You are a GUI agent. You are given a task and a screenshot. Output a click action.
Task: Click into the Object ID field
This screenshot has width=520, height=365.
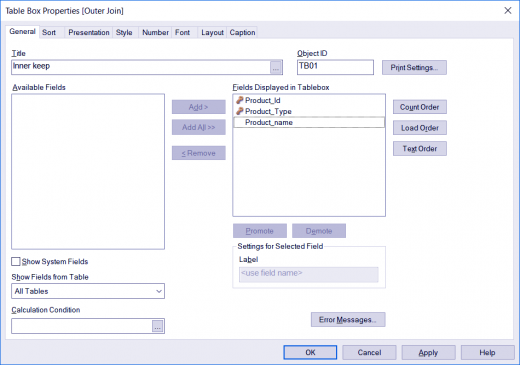pyautogui.click(x=335, y=67)
